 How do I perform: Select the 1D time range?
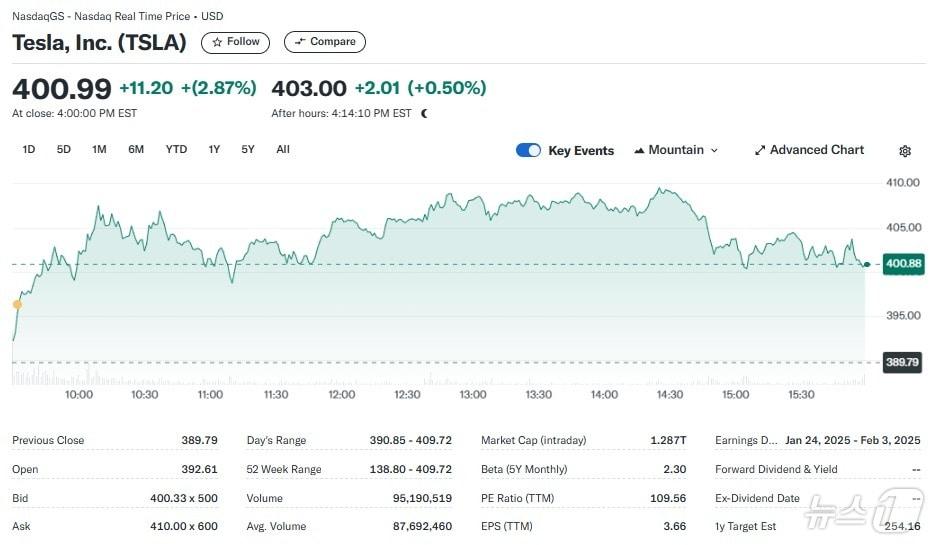click(29, 149)
